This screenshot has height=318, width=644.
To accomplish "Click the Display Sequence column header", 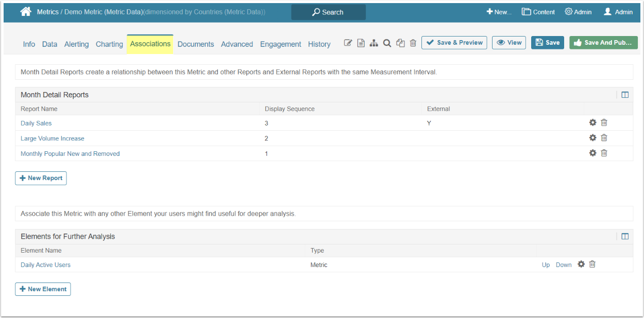I will point(290,109).
